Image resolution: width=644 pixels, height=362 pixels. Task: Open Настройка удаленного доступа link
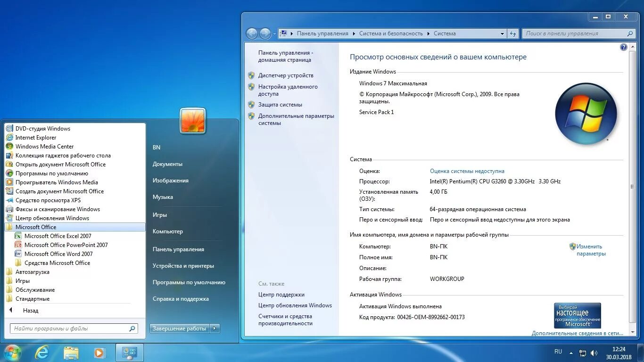[x=288, y=90]
